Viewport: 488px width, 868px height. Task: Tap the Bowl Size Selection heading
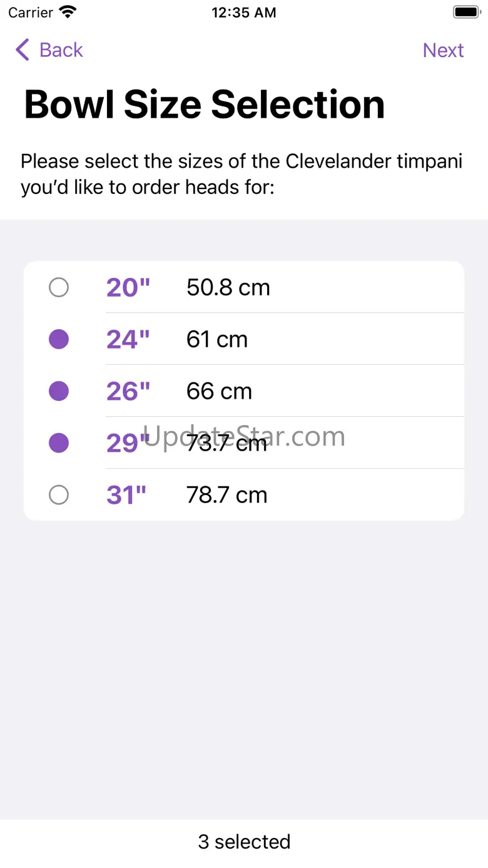tap(205, 105)
